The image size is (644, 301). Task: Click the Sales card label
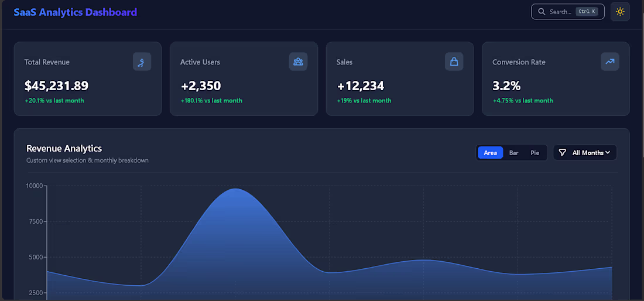[x=344, y=62]
